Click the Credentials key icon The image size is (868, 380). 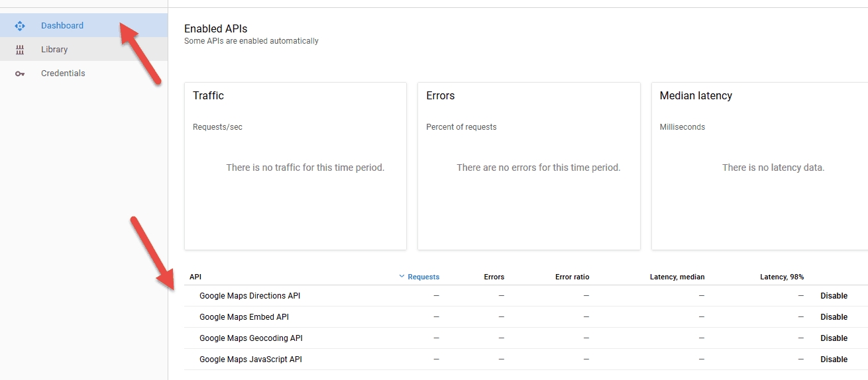coord(20,73)
